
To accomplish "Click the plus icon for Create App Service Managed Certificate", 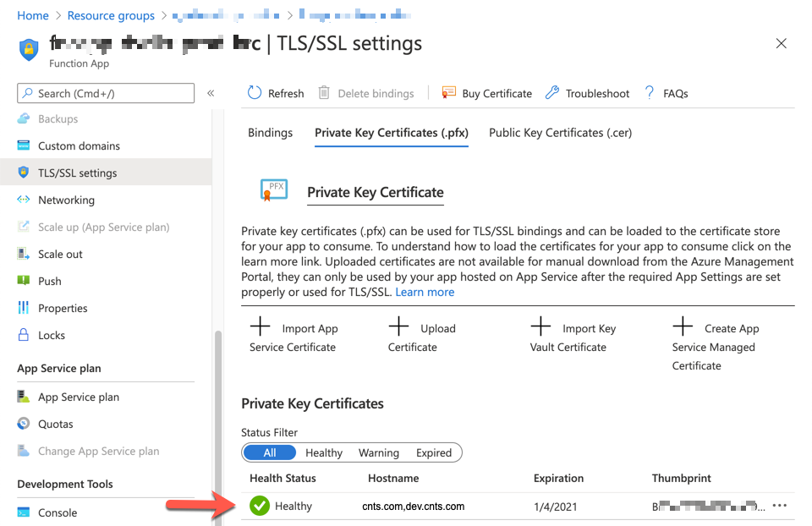I will [x=683, y=326].
